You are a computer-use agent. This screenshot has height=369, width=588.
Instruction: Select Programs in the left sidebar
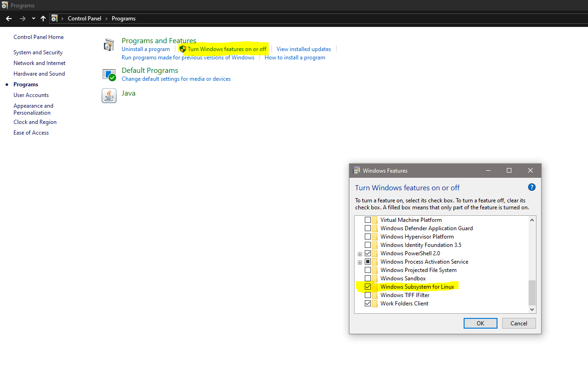point(26,84)
